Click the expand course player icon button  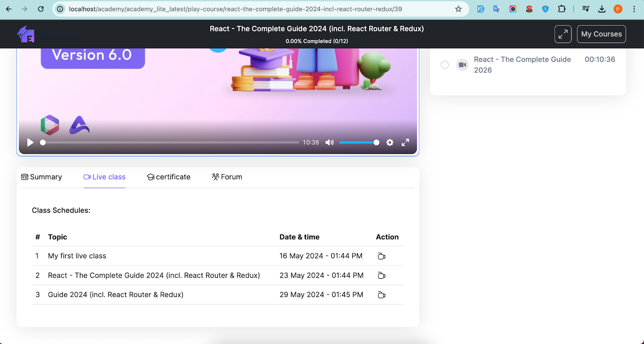tap(563, 34)
